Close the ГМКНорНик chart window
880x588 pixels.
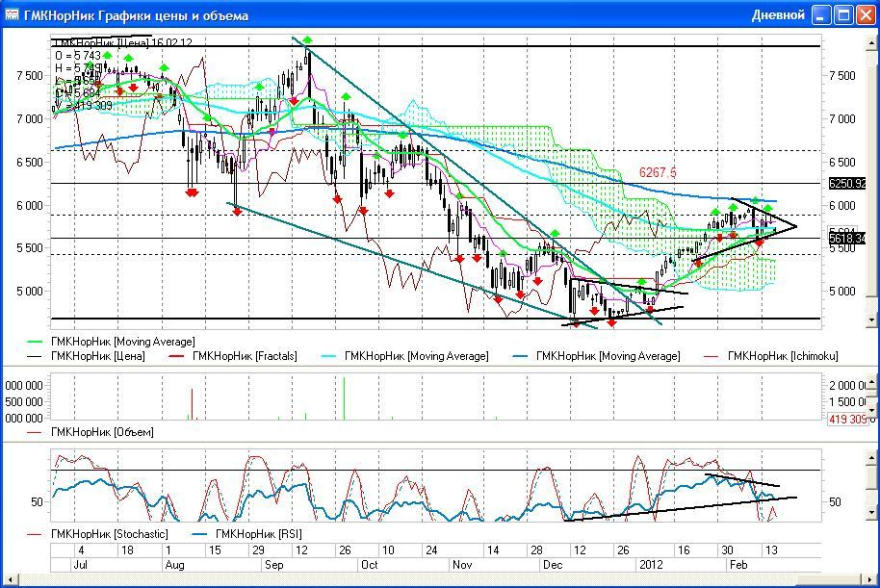coord(865,15)
